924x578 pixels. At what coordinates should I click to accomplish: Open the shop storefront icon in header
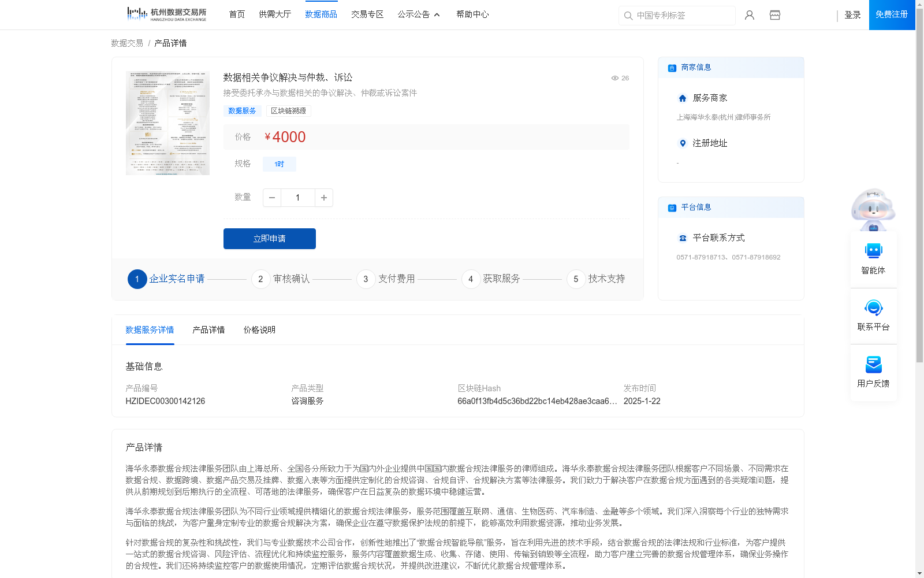[775, 15]
